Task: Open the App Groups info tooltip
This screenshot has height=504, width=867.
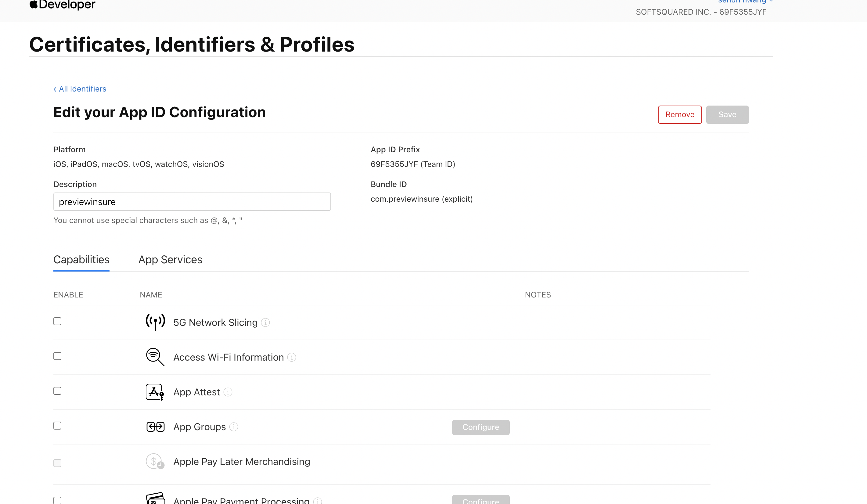Action: 234,427
